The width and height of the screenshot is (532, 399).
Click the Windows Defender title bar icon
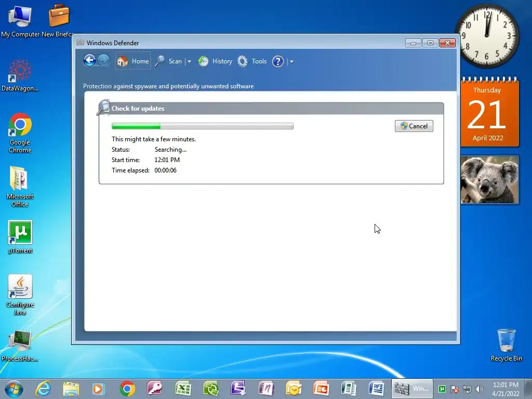80,43
